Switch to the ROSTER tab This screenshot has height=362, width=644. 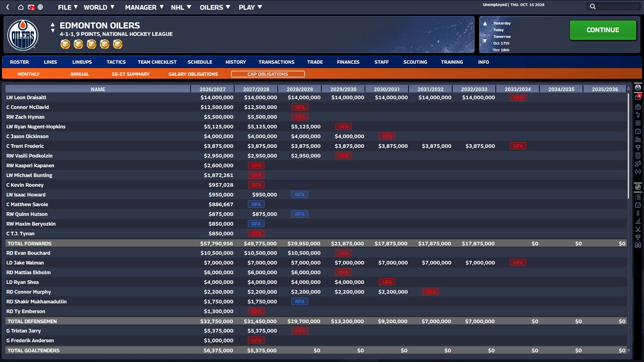[19, 62]
